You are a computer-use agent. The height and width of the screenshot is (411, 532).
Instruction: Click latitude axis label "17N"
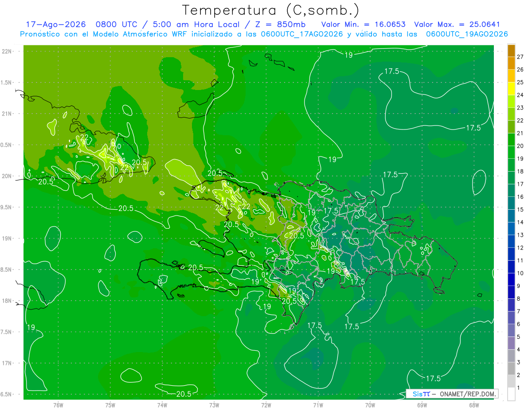click(x=8, y=363)
